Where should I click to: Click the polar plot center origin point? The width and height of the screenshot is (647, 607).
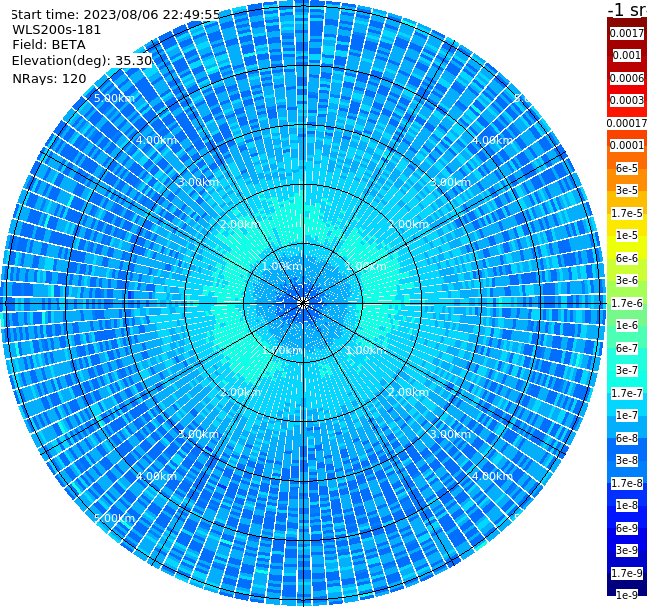pos(303,303)
